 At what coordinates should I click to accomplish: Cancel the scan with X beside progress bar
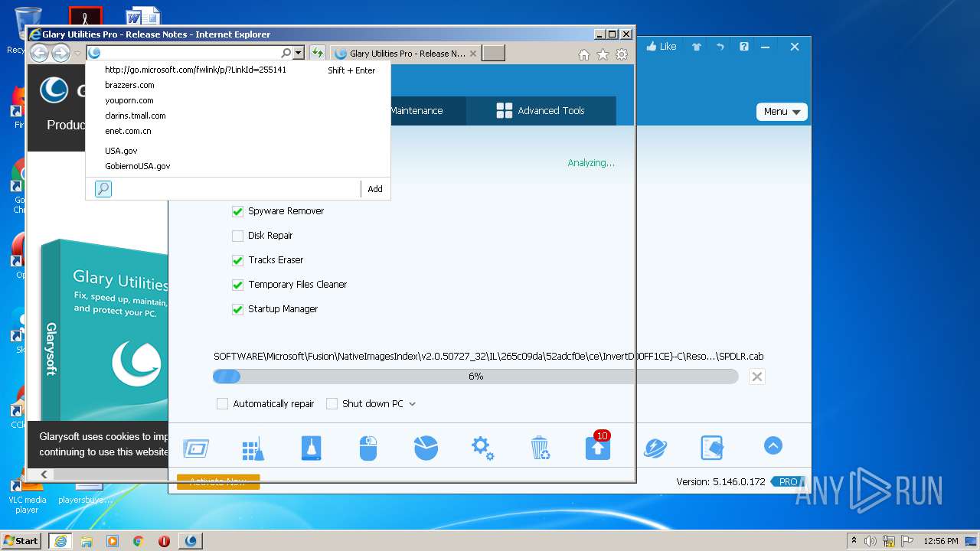[x=756, y=377]
